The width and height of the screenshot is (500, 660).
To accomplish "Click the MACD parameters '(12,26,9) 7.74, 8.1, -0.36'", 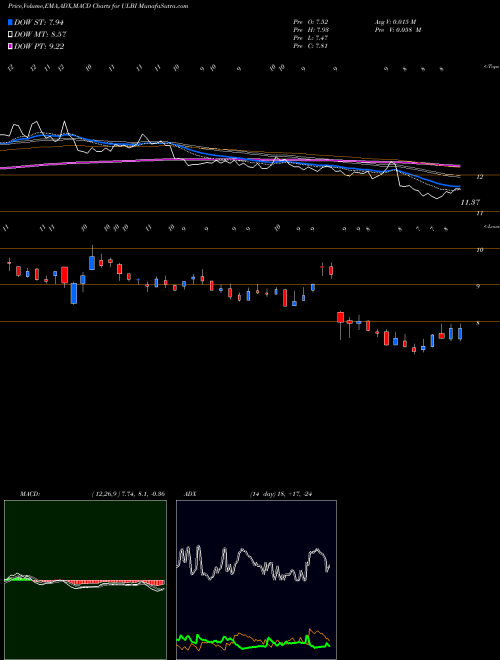I will click(x=128, y=494).
